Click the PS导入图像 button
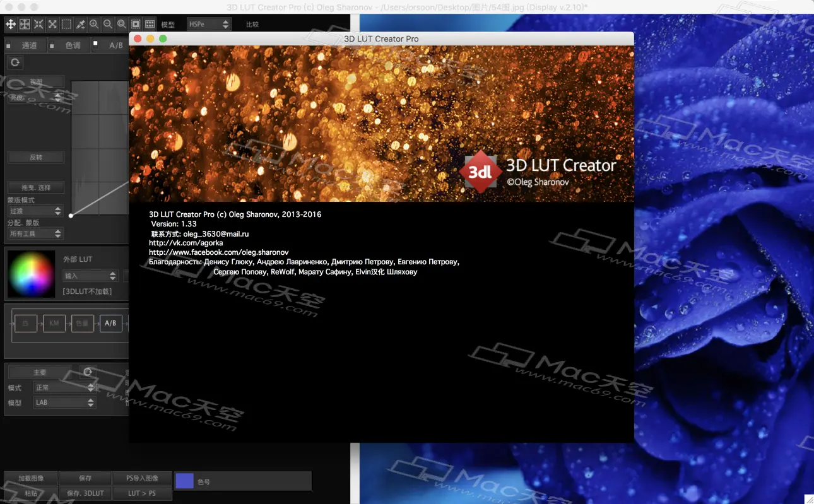This screenshot has height=504, width=814. 142,478
